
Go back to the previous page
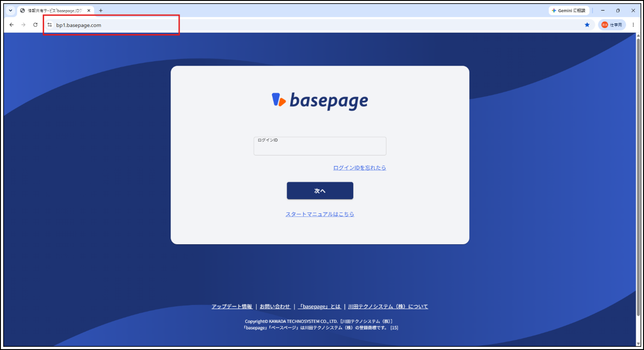pyautogui.click(x=11, y=25)
